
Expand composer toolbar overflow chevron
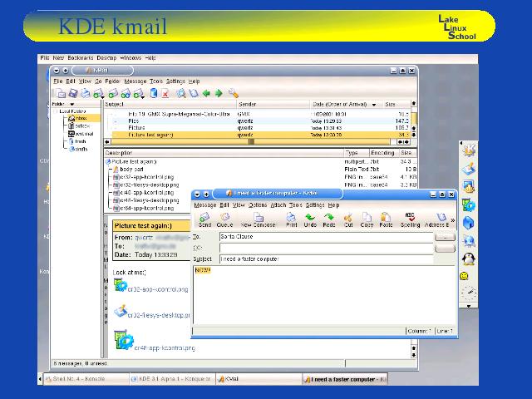[x=452, y=220]
